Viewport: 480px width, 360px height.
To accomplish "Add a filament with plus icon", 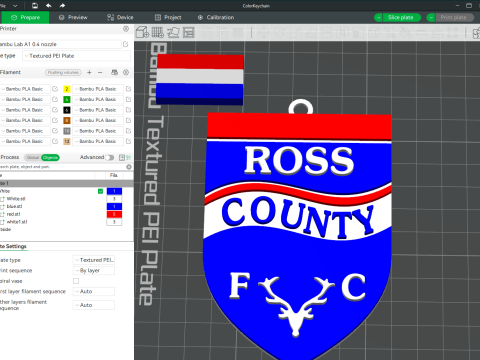I will coord(89,72).
